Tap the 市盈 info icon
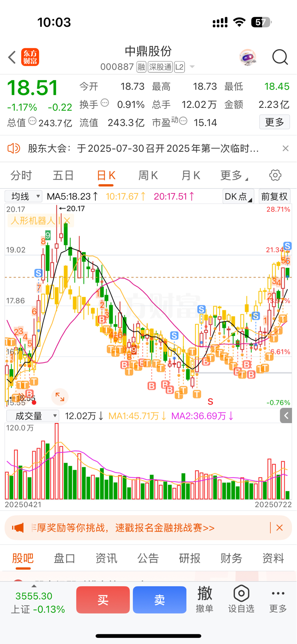The width and height of the screenshot is (297, 644). (183, 121)
